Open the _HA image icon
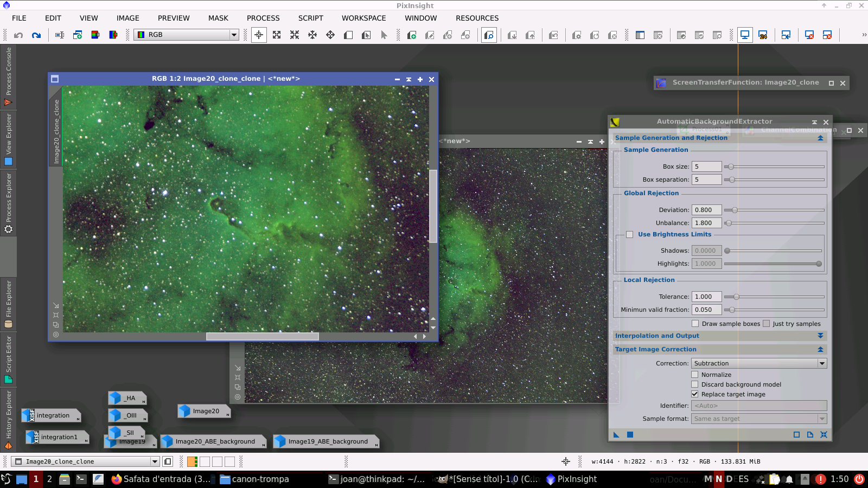Viewport: 868px width, 488px height. coord(127,398)
